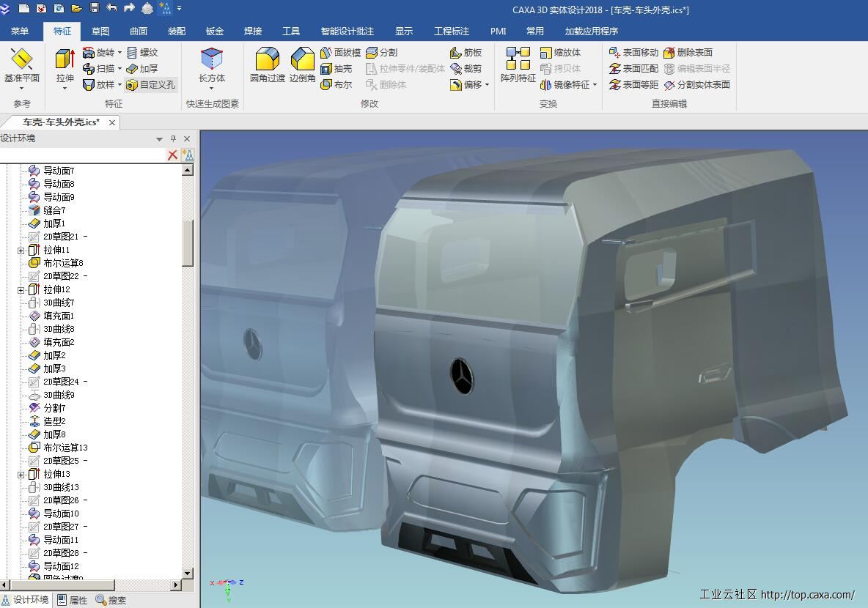This screenshot has height=608, width=868.
Task: Close the 车壳-车头外壳.ics document tab
Action: tap(112, 123)
